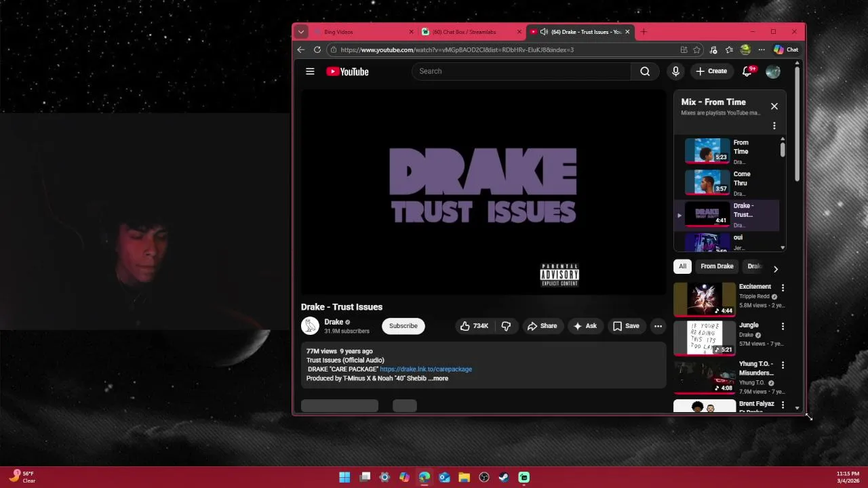Click the search magnifier button
This screenshot has height=488, width=868.
pyautogui.click(x=645, y=71)
